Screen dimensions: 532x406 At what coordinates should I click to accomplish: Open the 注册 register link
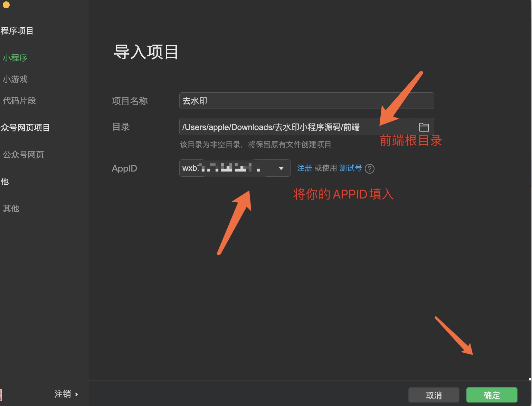305,168
